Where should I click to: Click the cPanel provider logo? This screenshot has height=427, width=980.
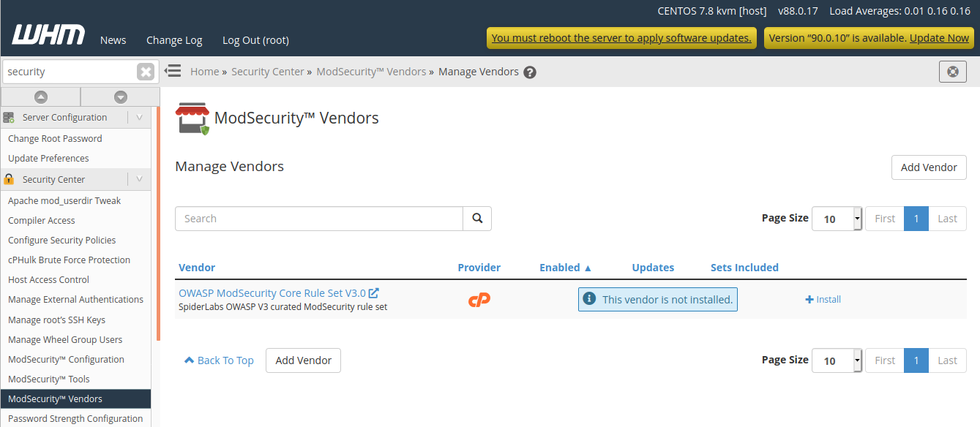[479, 300]
